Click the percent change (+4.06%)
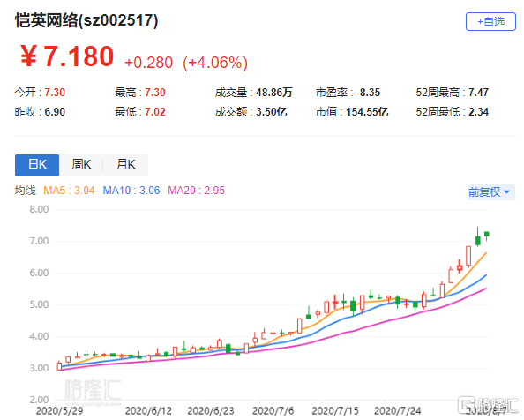 [x=215, y=63]
